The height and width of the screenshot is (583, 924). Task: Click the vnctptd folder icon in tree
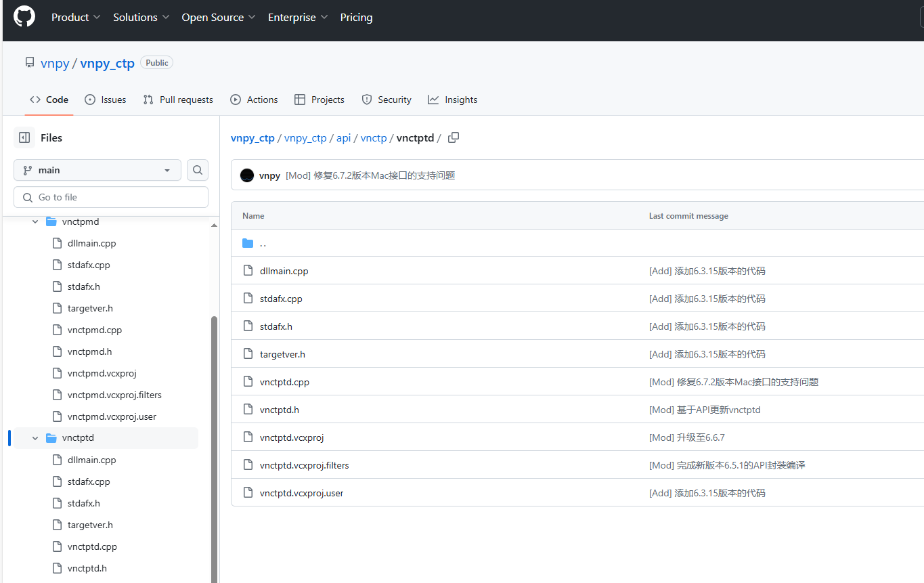[x=51, y=438]
